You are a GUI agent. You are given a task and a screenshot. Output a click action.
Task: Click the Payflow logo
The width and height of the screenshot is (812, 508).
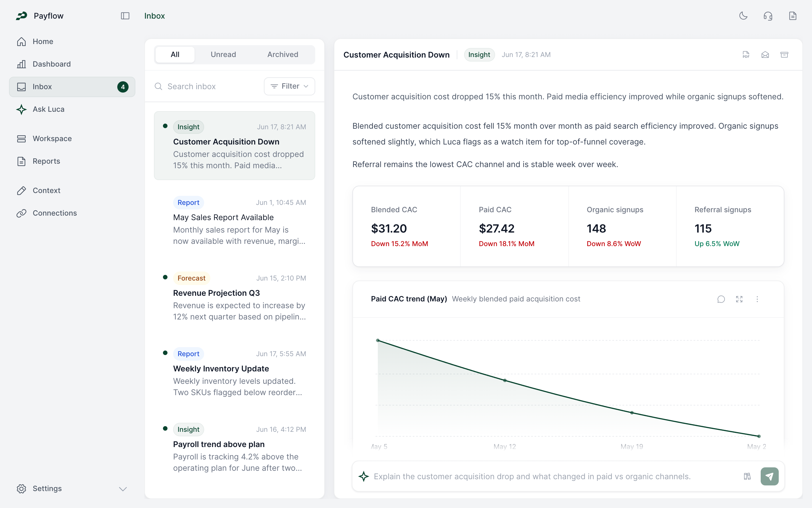(x=22, y=16)
